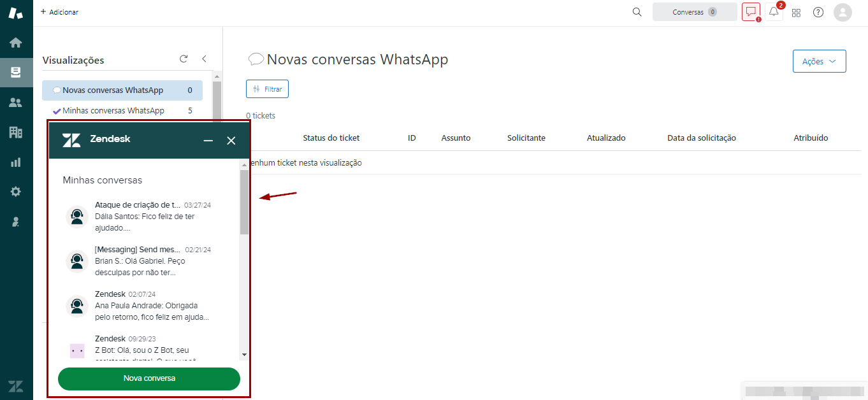The height and width of the screenshot is (400, 868).
Task: Click the Filtrar button
Action: point(268,89)
